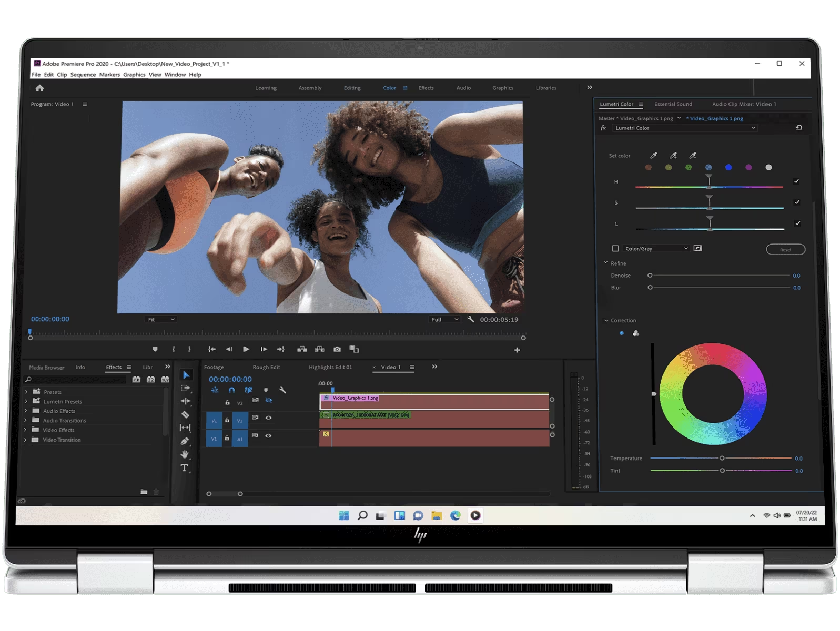Click the Lift button in Program monitor
Screen dimensions: 840x631
coord(302,349)
